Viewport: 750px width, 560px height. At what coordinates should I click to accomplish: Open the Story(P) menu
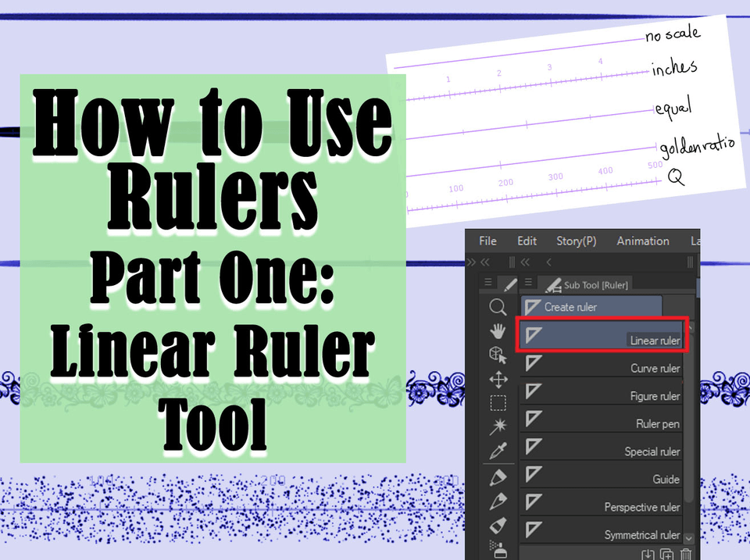point(576,241)
